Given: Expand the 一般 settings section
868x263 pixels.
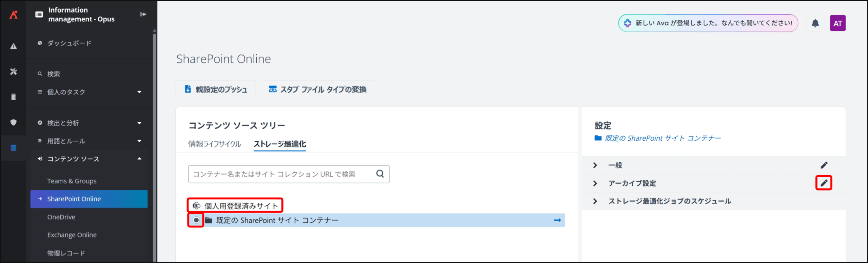Looking at the screenshot, I should [x=595, y=165].
